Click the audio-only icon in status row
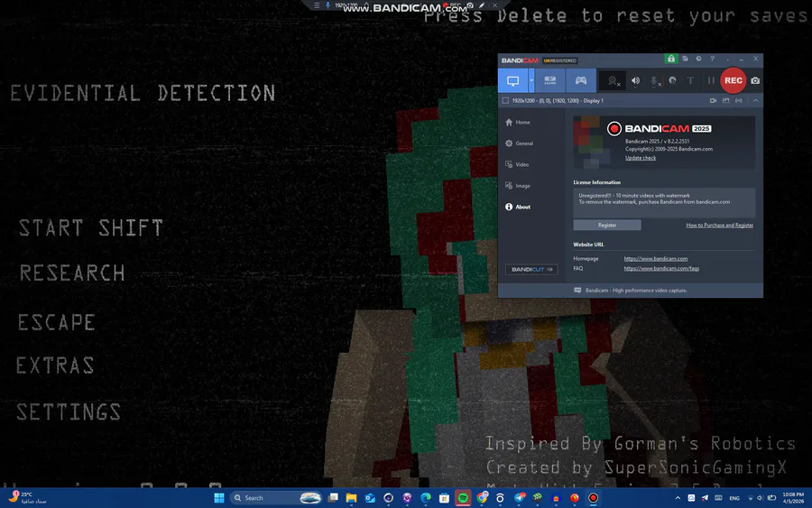 738,100
